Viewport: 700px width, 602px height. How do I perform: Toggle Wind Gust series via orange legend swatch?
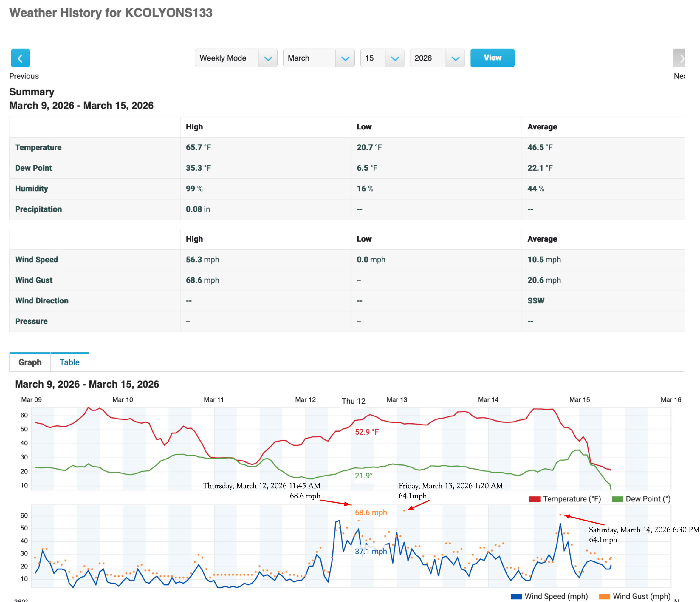click(x=604, y=597)
